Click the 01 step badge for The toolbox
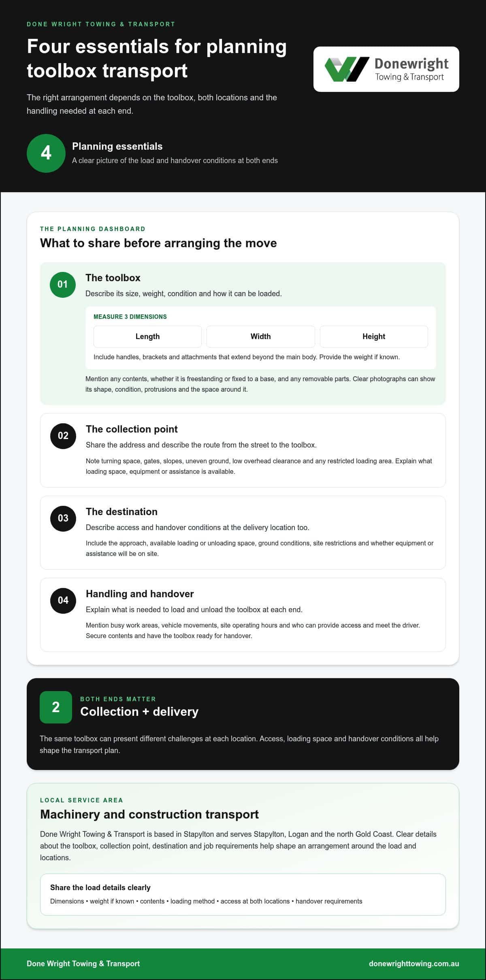Viewport: 486px width, 980px height. click(x=63, y=284)
